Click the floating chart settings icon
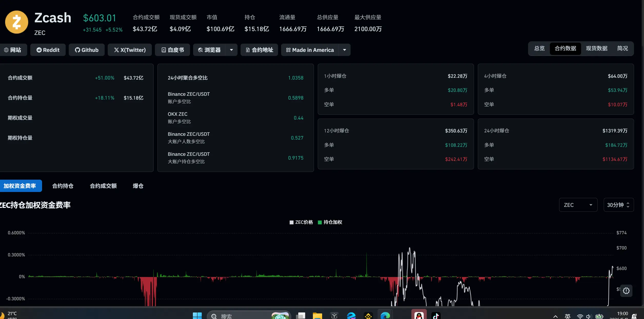The image size is (644, 319). click(x=626, y=291)
